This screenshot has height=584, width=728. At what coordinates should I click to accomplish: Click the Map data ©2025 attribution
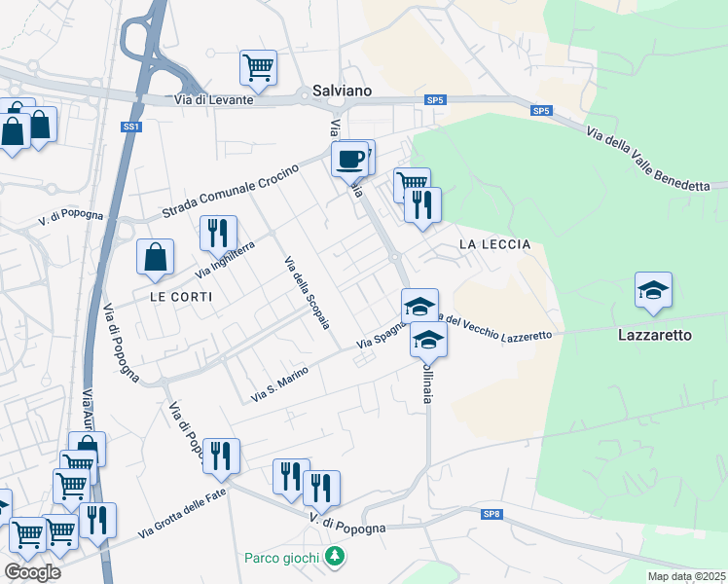[687, 576]
